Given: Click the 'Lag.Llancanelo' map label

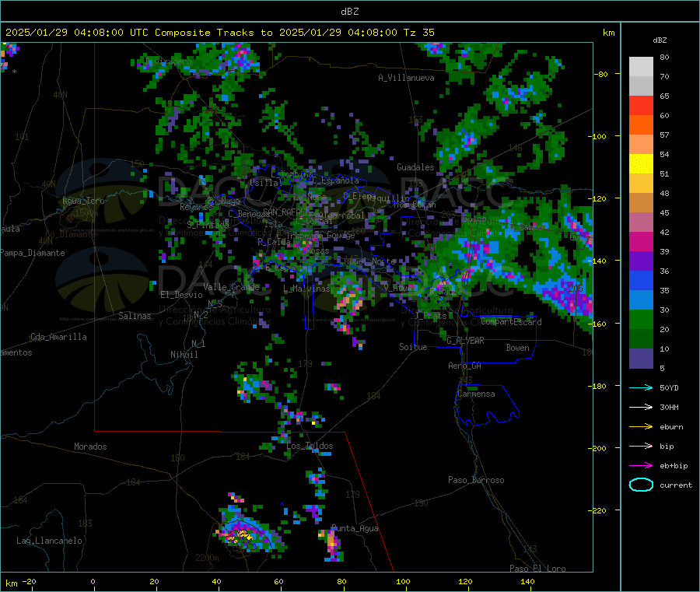Looking at the screenshot, I should click(49, 541).
